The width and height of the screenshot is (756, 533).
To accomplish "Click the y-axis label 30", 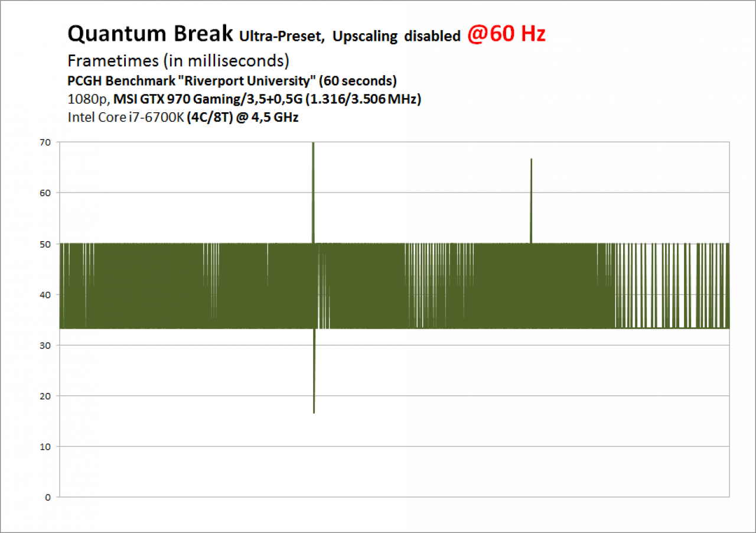I will (45, 345).
